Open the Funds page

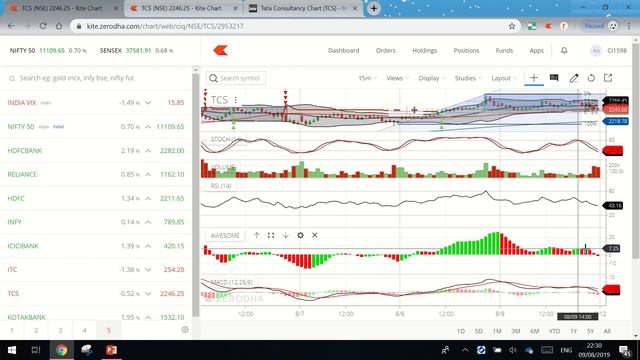click(504, 50)
